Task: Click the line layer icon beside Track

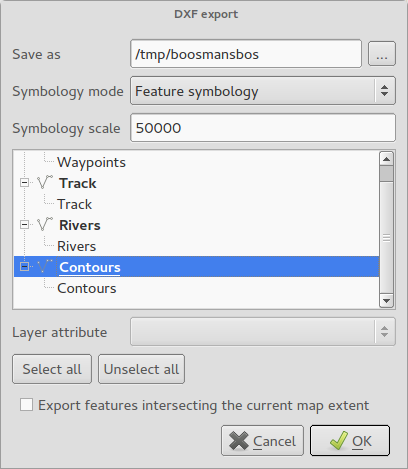Action: click(x=45, y=182)
